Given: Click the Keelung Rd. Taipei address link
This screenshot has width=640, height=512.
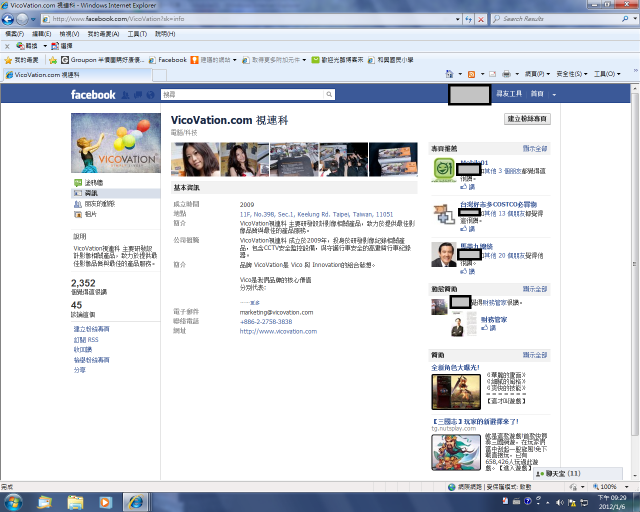Looking at the screenshot, I should pyautogui.click(x=316, y=214).
